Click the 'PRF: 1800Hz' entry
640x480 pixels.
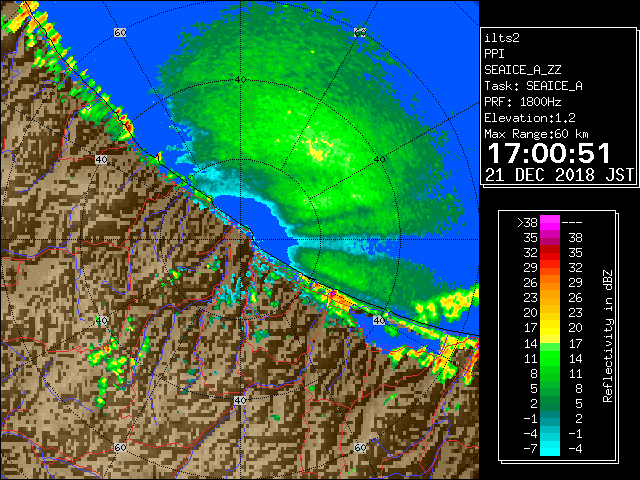tap(522, 102)
